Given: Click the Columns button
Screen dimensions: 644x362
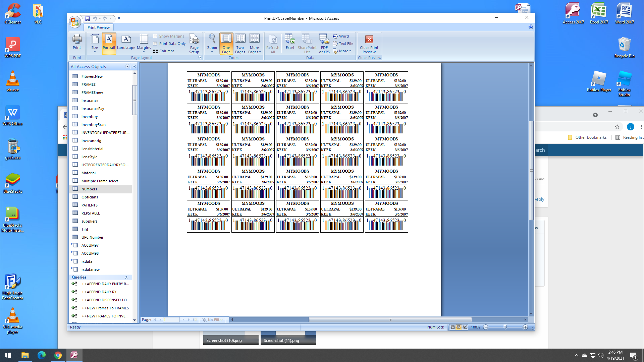Looking at the screenshot, I should pos(164,51).
